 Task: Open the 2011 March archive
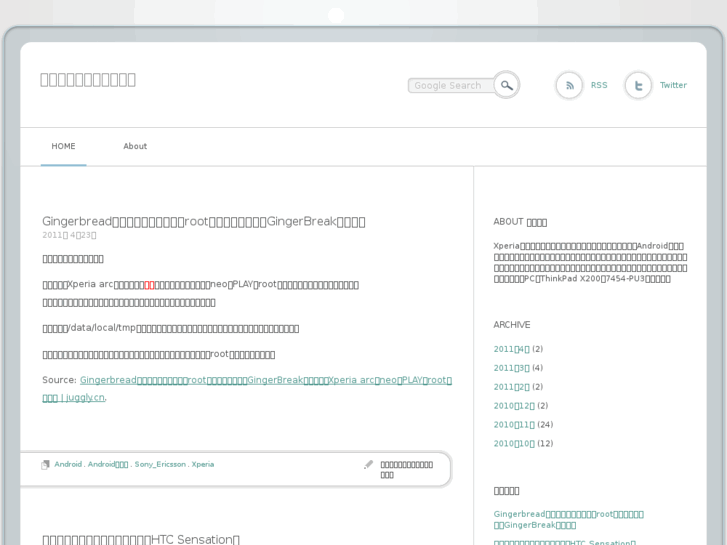tap(511, 368)
